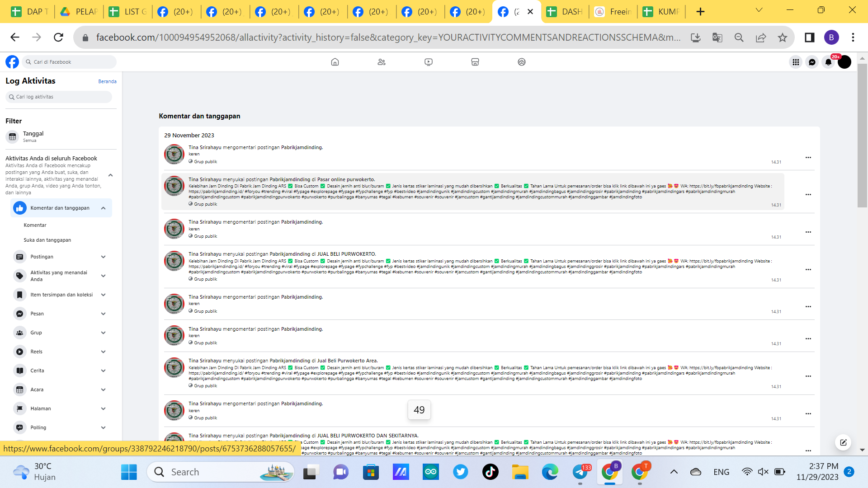This screenshot has height=488, width=868.
Task: Open options menu for first activity entry
Action: pos(808,157)
